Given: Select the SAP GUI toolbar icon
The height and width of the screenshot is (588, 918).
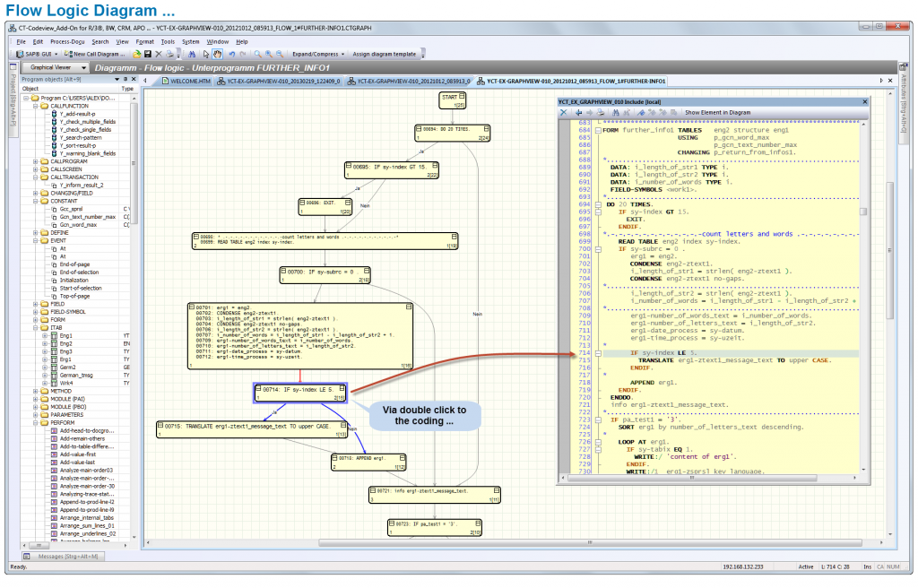Looking at the screenshot, I should (x=24, y=53).
